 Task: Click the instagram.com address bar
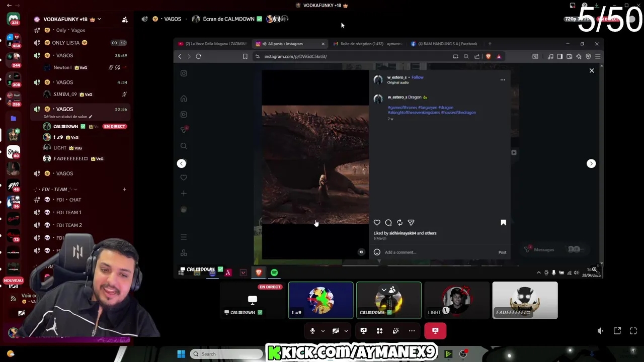coord(352,56)
